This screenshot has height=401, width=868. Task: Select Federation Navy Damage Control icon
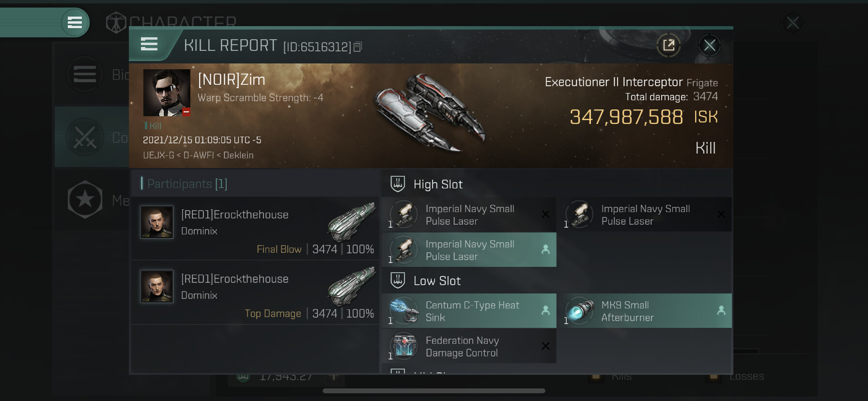404,346
